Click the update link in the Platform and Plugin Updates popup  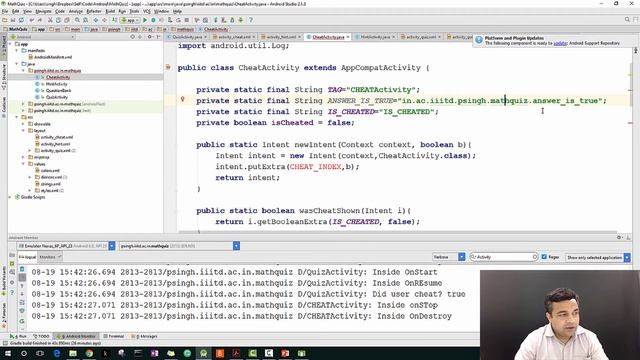(x=560, y=43)
